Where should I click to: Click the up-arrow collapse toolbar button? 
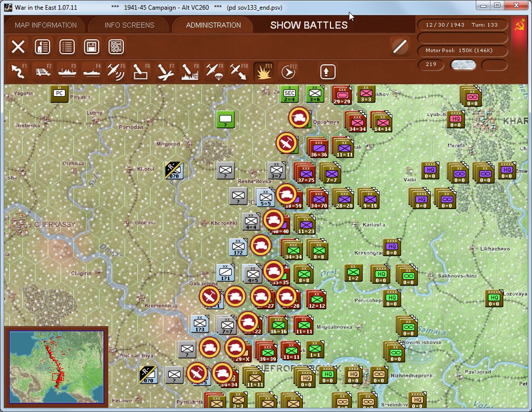[x=327, y=72]
